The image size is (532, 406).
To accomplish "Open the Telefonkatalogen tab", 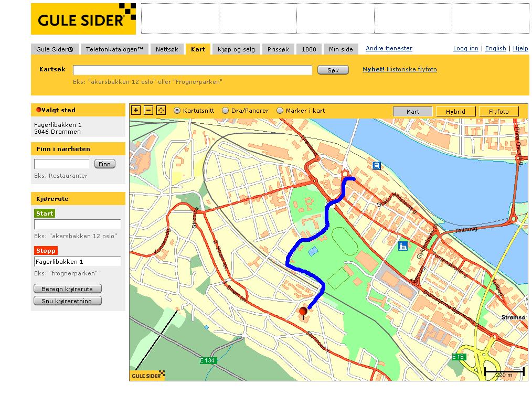I will (x=114, y=49).
